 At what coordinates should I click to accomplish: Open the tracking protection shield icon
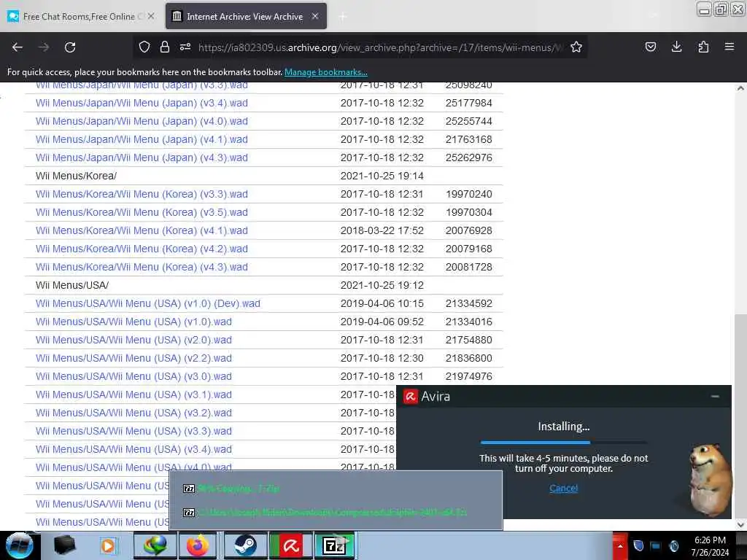coord(144,47)
